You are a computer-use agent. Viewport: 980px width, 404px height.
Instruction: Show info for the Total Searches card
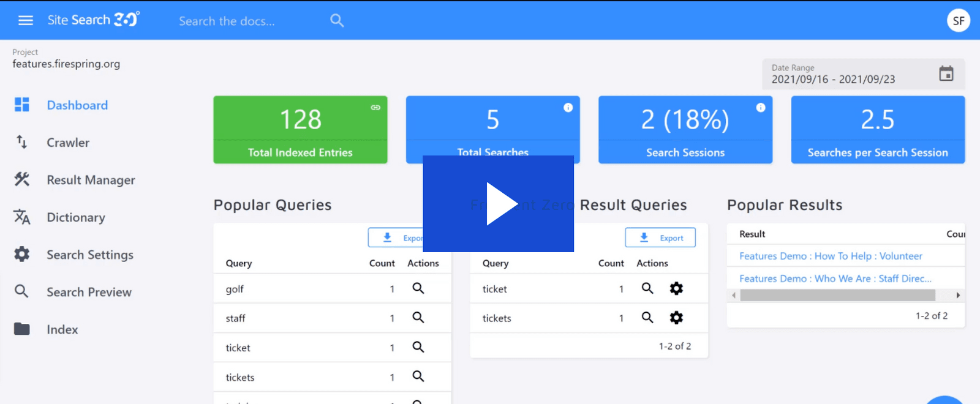tap(568, 108)
